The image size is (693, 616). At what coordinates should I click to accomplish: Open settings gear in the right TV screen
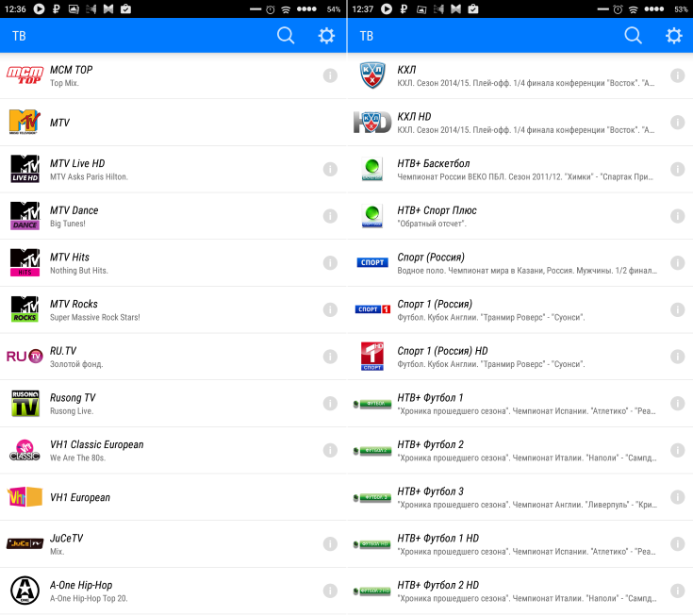coord(674,36)
